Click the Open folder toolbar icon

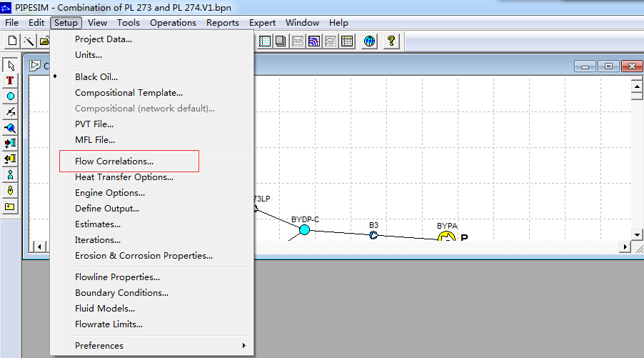click(x=44, y=41)
